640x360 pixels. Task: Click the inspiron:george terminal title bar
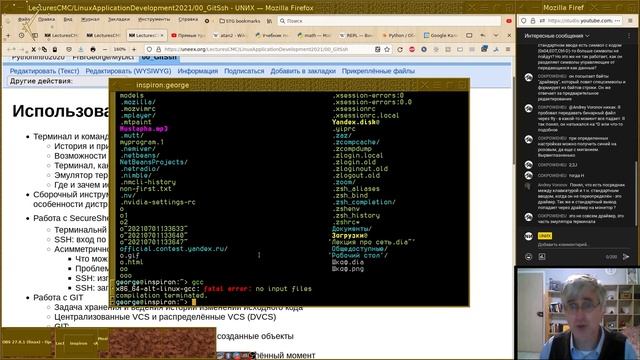289,85
